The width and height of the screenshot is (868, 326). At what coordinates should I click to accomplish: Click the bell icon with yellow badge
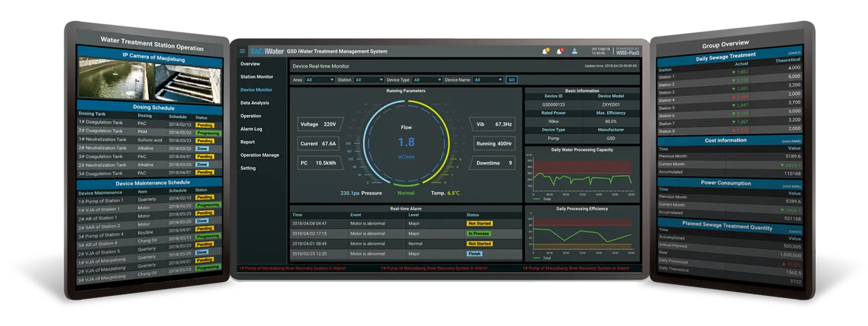[x=545, y=51]
